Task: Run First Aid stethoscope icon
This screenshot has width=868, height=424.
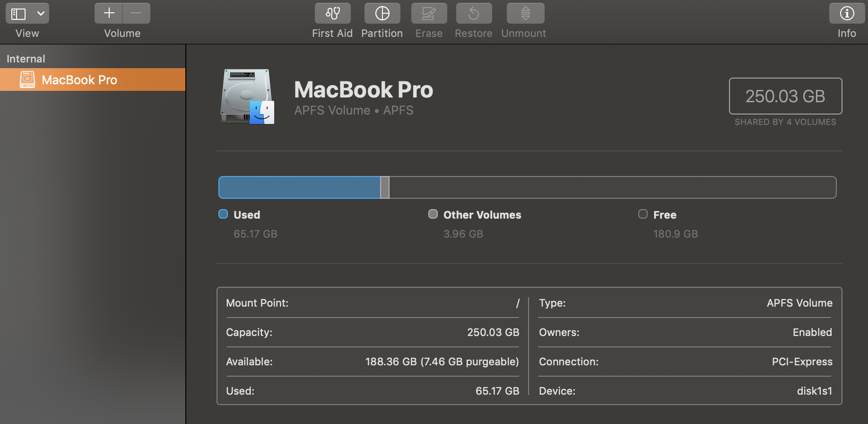Action: click(x=333, y=13)
